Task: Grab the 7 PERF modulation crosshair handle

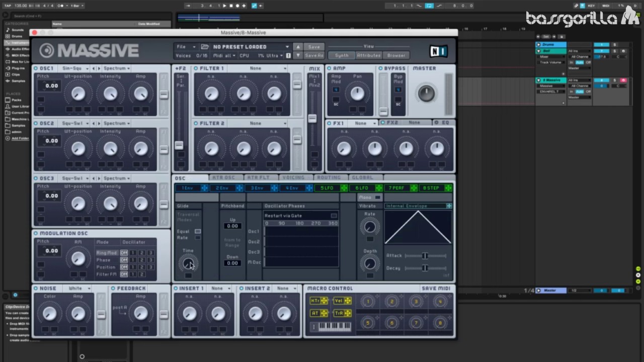Action: pyautogui.click(x=414, y=188)
